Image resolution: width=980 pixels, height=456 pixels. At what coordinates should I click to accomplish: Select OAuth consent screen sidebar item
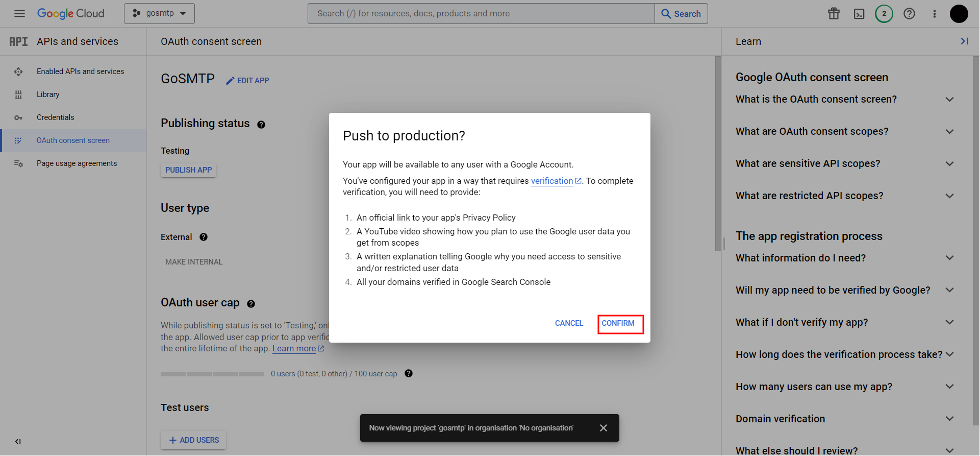point(73,140)
